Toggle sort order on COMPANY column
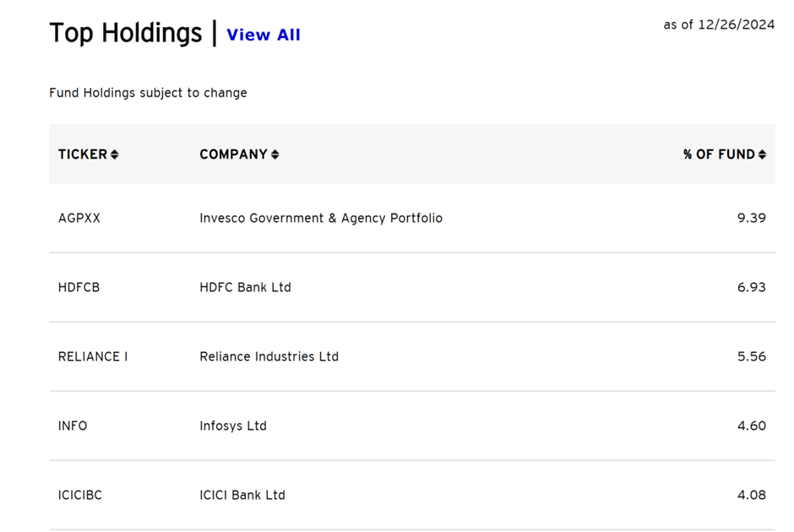Viewport: 794px width, 532px height. point(276,155)
